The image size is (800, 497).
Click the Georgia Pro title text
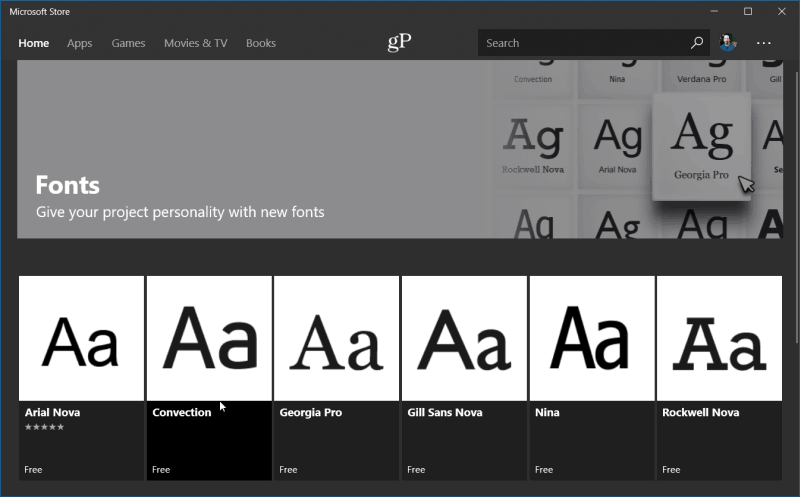pos(311,412)
